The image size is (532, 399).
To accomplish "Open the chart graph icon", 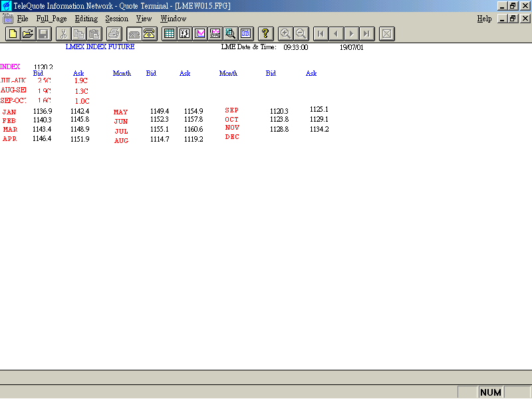I will pyautogui.click(x=200, y=34).
